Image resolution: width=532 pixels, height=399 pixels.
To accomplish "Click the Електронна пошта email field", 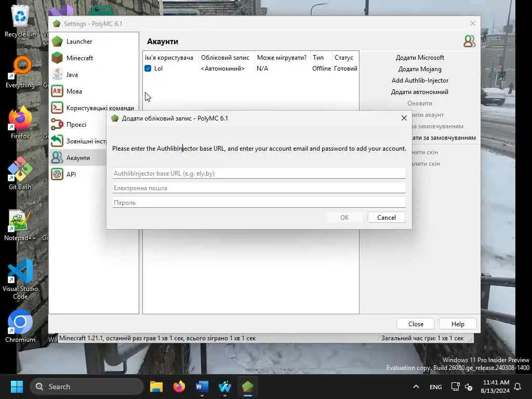I will [x=259, y=188].
